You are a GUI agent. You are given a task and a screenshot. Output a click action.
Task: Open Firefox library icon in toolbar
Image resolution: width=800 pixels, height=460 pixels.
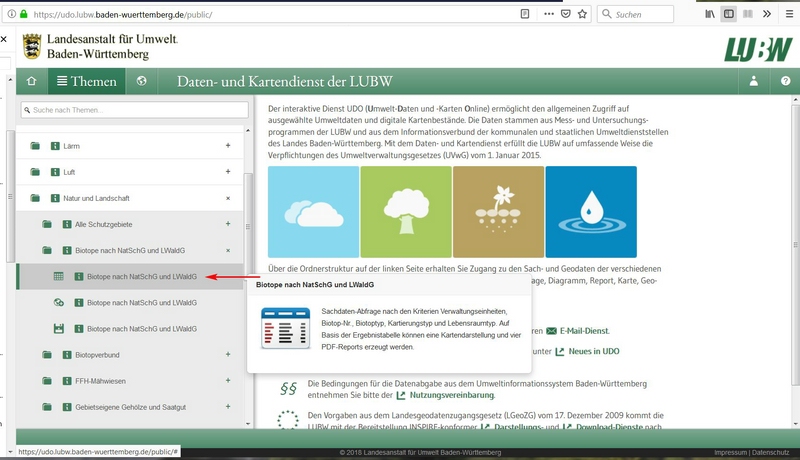710,15
